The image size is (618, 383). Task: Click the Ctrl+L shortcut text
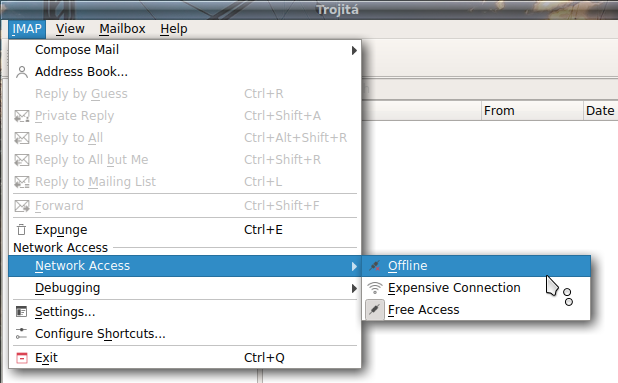pos(263,182)
